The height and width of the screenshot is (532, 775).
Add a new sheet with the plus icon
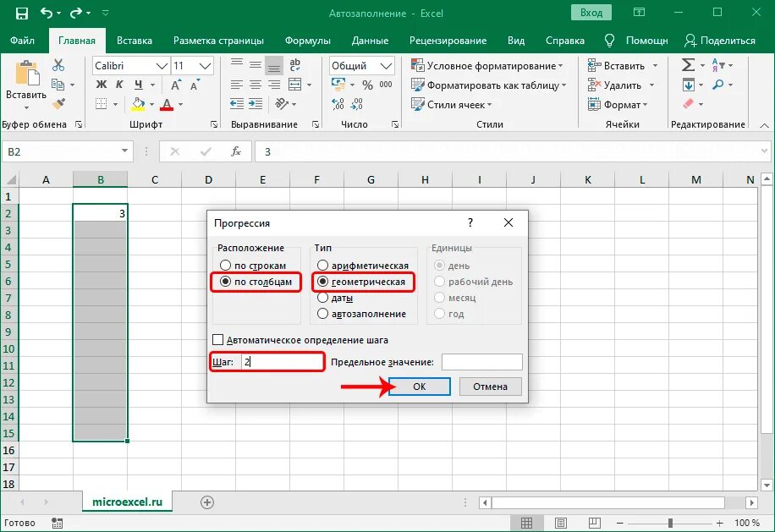207,502
